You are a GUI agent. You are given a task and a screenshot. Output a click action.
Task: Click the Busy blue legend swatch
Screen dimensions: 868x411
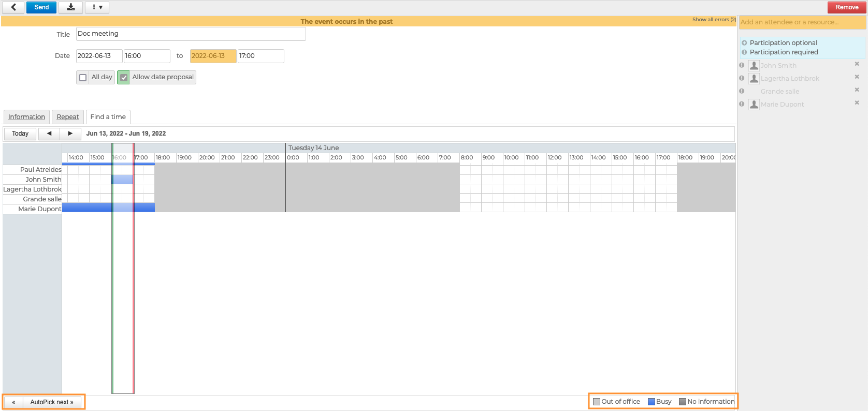[x=652, y=402]
